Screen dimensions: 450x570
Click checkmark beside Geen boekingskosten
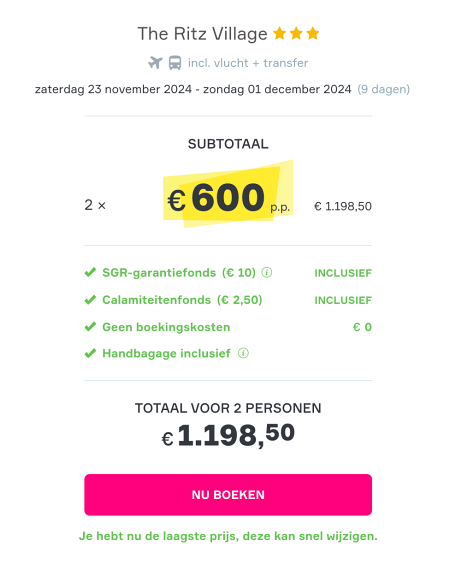click(x=90, y=326)
